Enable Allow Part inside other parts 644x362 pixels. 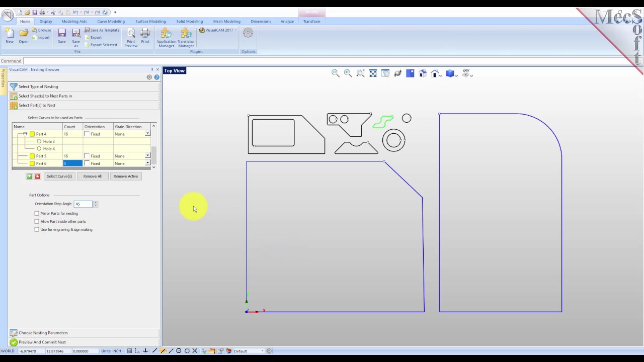coord(37,221)
